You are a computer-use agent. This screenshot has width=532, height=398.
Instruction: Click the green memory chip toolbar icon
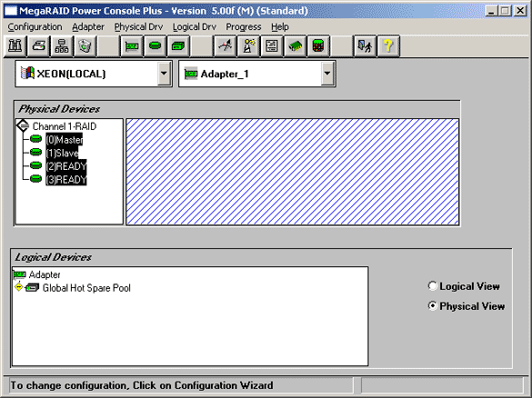click(x=296, y=45)
